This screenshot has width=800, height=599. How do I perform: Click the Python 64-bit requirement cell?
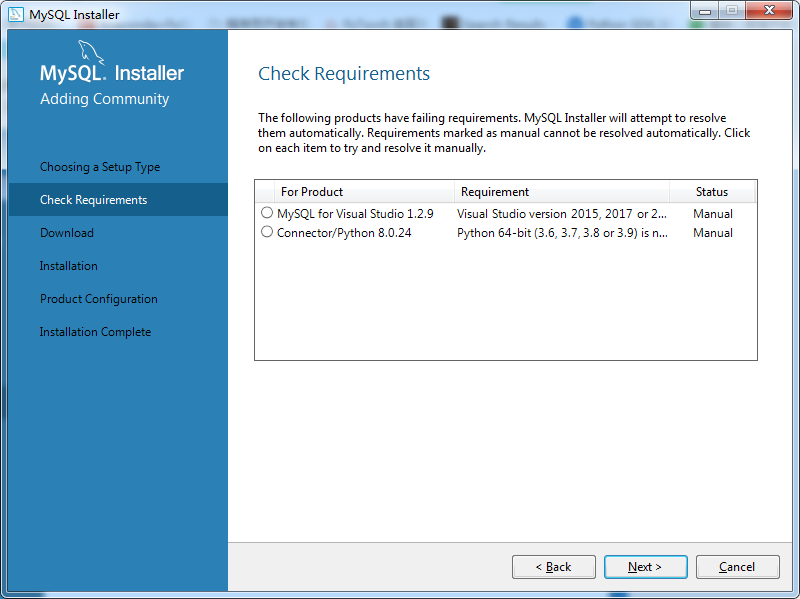pyautogui.click(x=562, y=233)
